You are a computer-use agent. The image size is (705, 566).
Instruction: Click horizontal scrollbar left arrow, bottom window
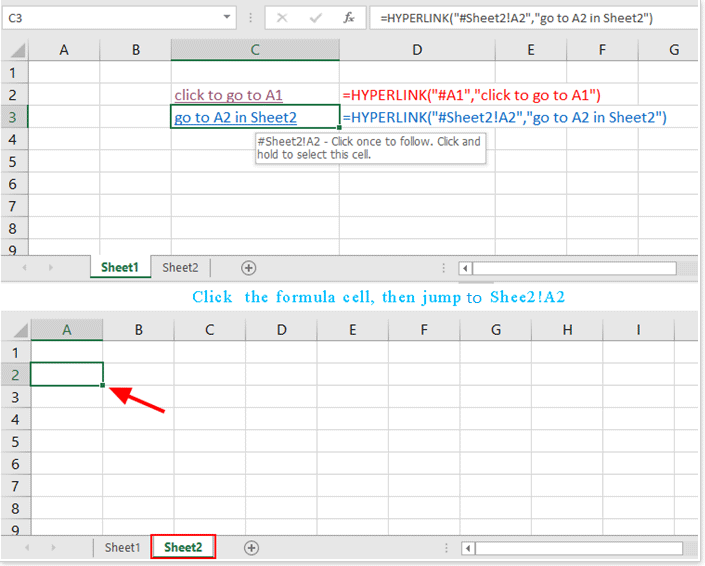tap(468, 548)
